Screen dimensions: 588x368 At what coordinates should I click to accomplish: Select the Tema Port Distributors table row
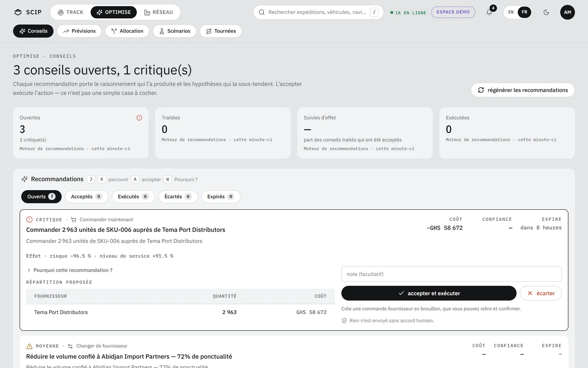click(x=180, y=312)
